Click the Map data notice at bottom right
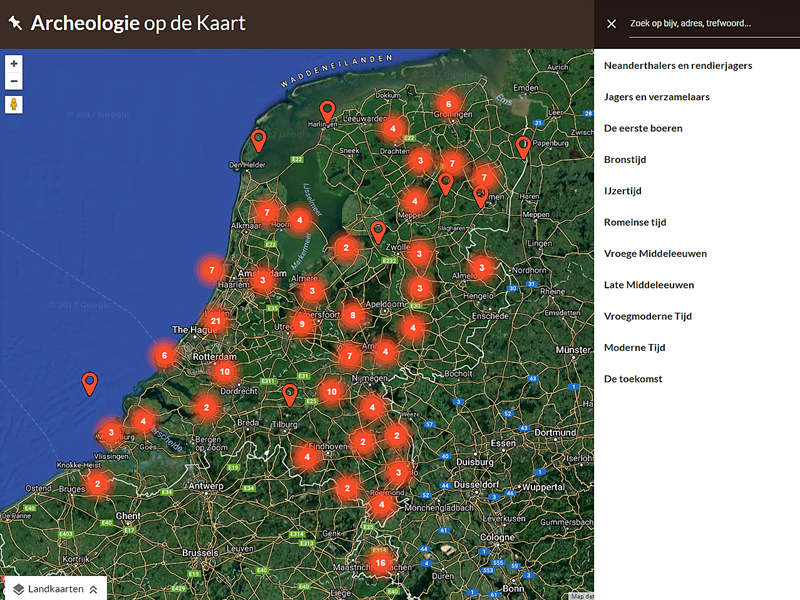 pos(583,595)
